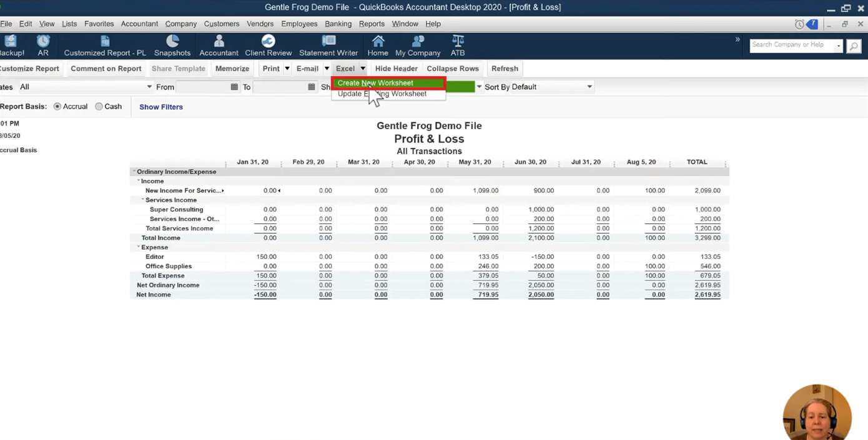Screen dimensions: 868x440
Task: Open Client Review tool
Action: pyautogui.click(x=269, y=46)
